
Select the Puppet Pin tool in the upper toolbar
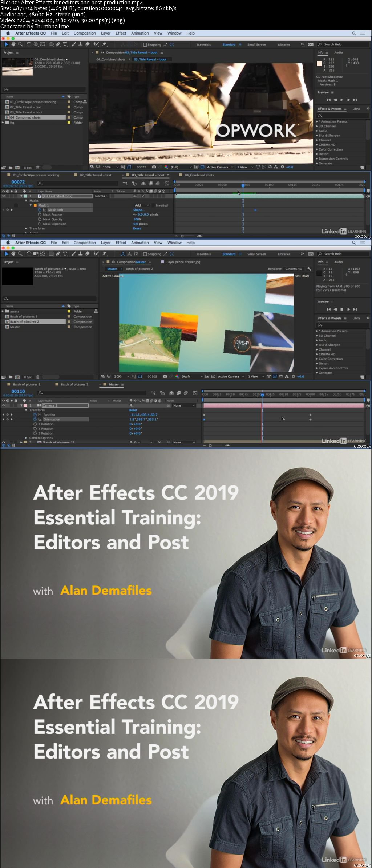pos(104,44)
